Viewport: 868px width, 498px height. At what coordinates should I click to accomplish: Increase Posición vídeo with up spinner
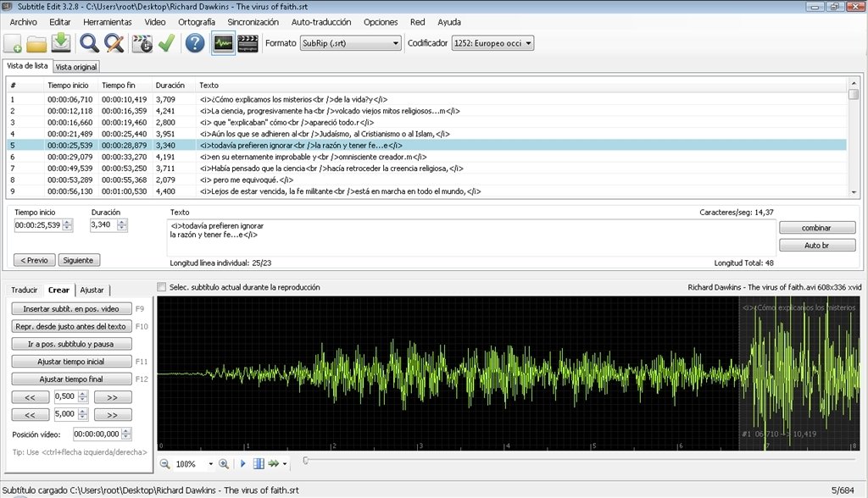tap(126, 432)
